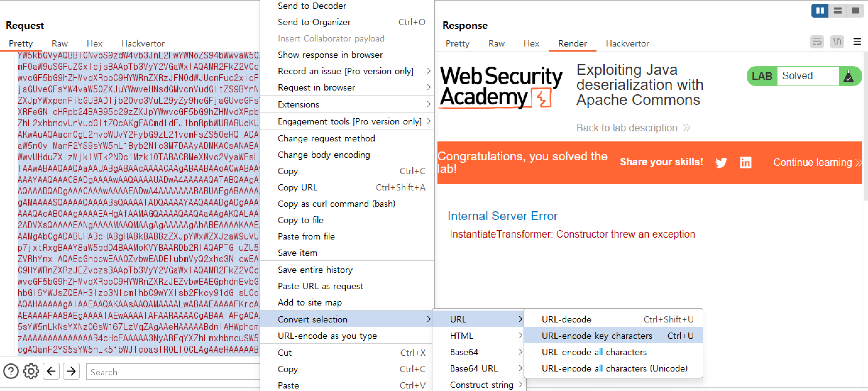The width and height of the screenshot is (868, 391).
Task: Choose URL-decode option
Action: (x=613, y=319)
